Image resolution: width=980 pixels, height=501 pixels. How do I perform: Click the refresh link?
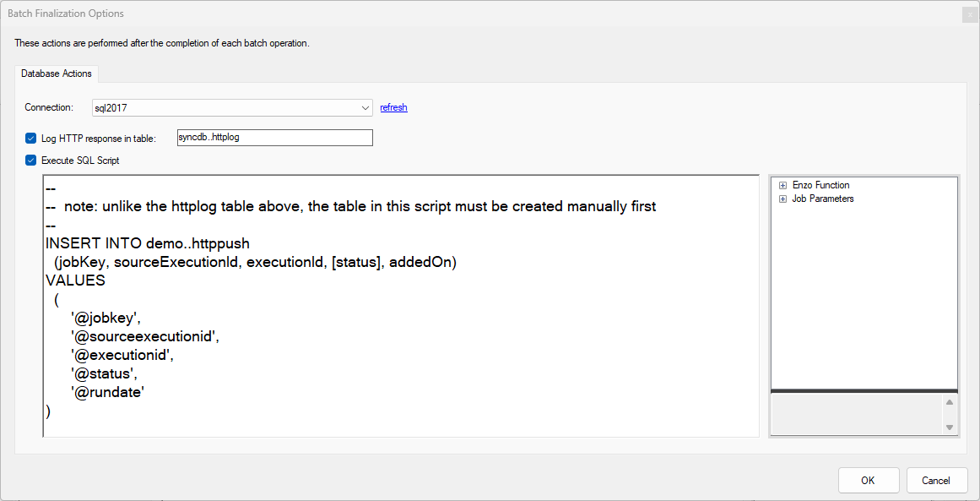[393, 107]
